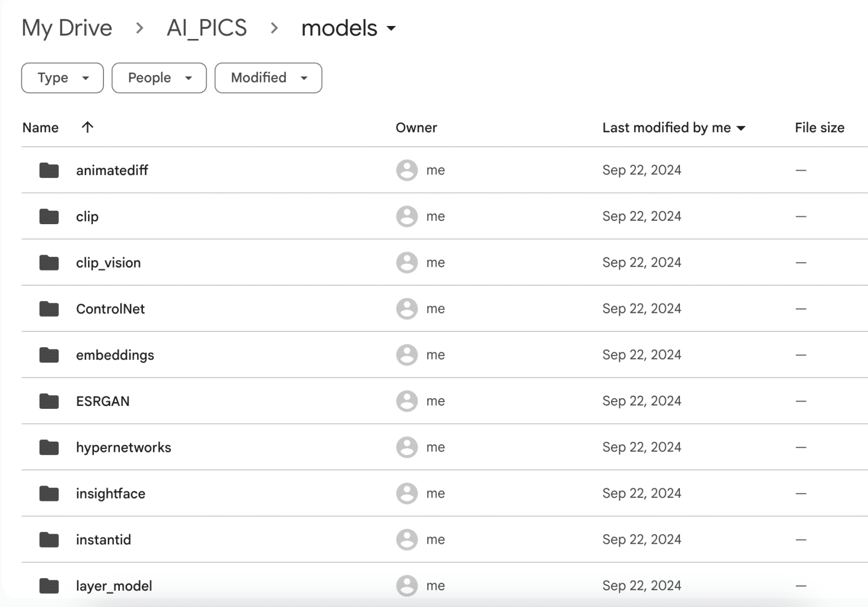Navigate to My Drive in breadcrumb

[x=67, y=28]
